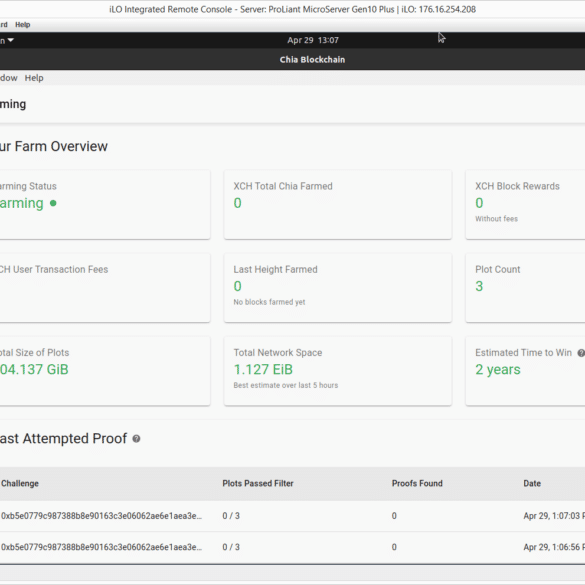
Task: Click the help icon next to Last Attempted Proof
Action: click(137, 439)
